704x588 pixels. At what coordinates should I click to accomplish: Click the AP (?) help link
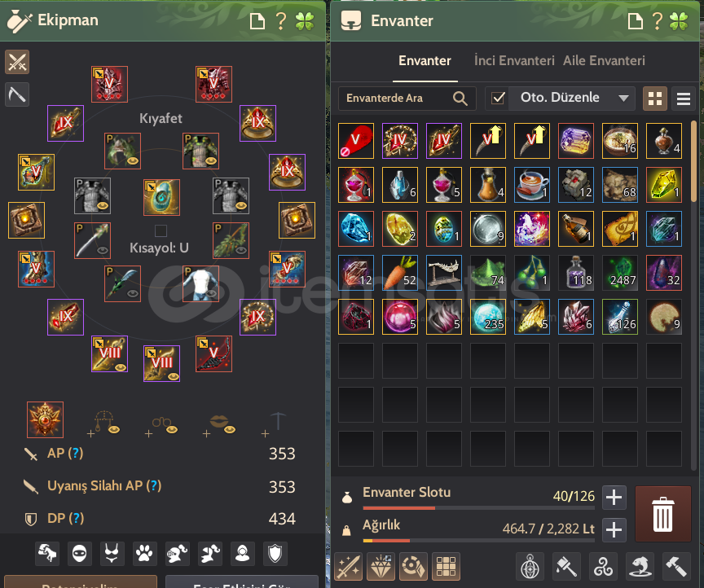pos(65,453)
